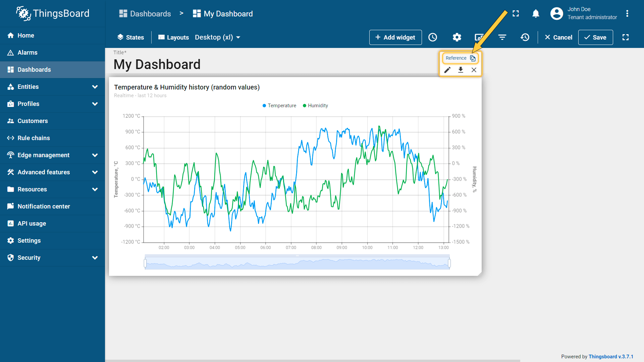
Task: Open the notifications bell
Action: click(536, 14)
